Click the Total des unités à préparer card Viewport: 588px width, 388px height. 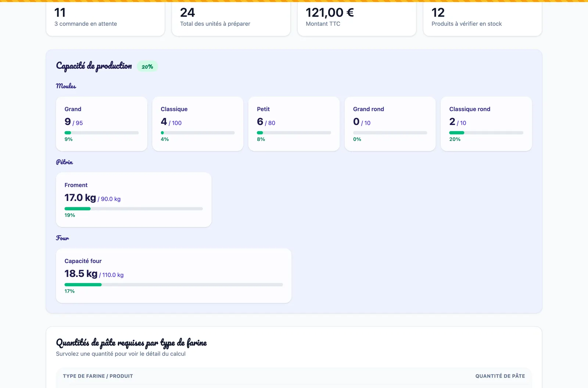231,18
